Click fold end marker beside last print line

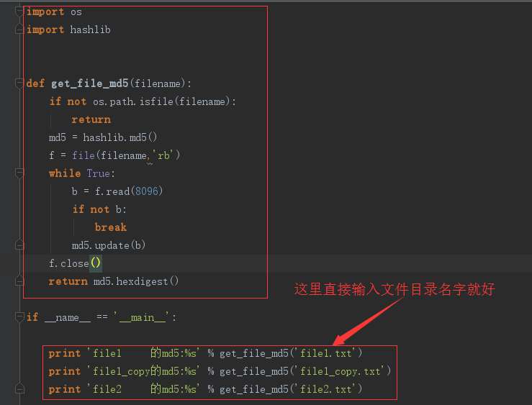pyautogui.click(x=19, y=389)
